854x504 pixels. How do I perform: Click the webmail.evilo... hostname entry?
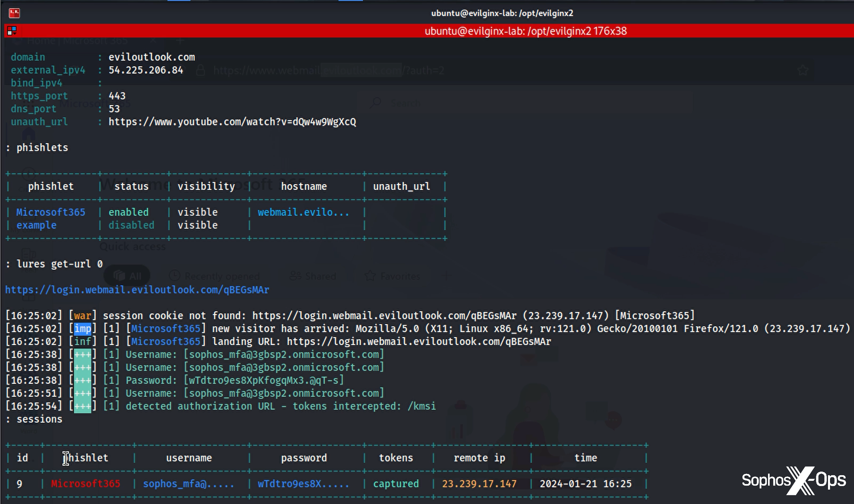coord(303,212)
